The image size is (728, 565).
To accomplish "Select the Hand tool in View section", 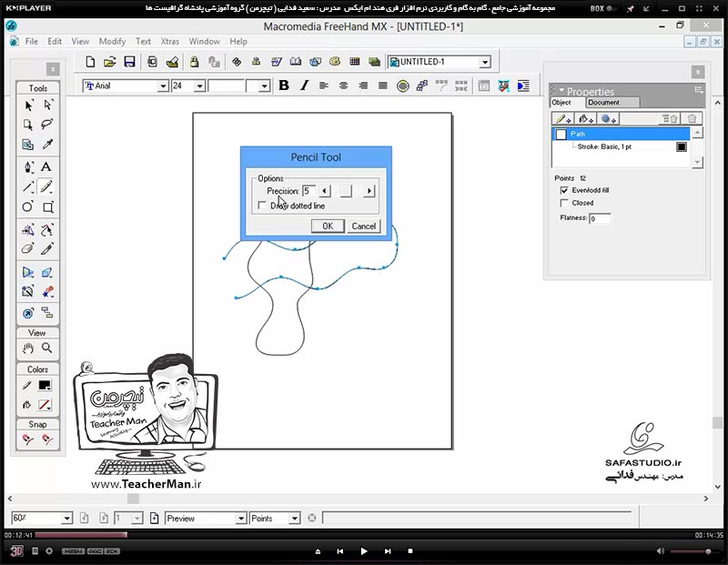I will tap(28, 348).
